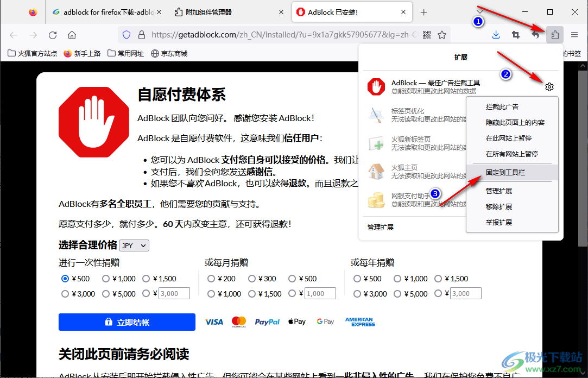Take a screenshot with crop tool
This screenshot has width=588, height=378.
coord(516,35)
